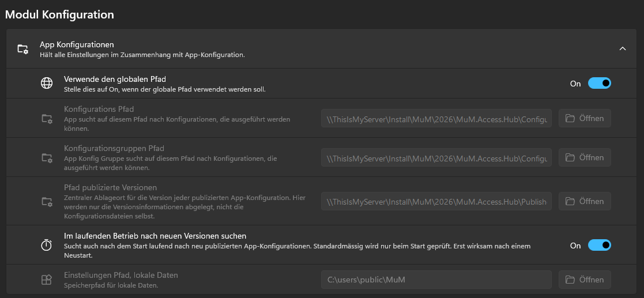The height and width of the screenshot is (298, 644).
Task: Click the folder icon next to Pfad publizierte Versionen
Action: (47, 201)
